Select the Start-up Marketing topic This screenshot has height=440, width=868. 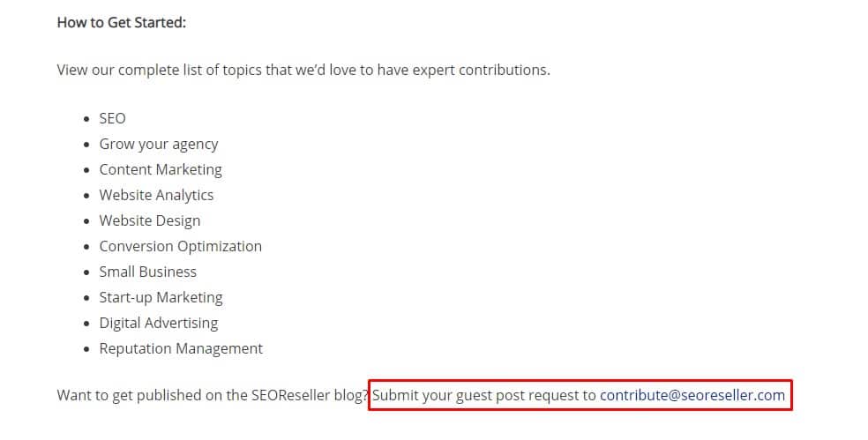coord(161,298)
